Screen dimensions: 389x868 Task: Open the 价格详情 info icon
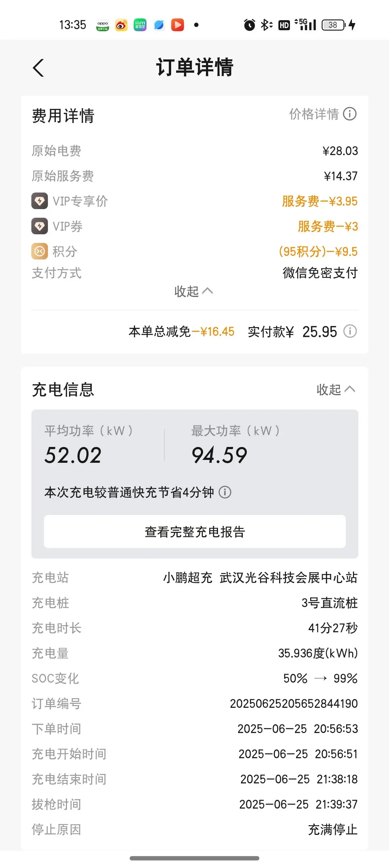350,114
